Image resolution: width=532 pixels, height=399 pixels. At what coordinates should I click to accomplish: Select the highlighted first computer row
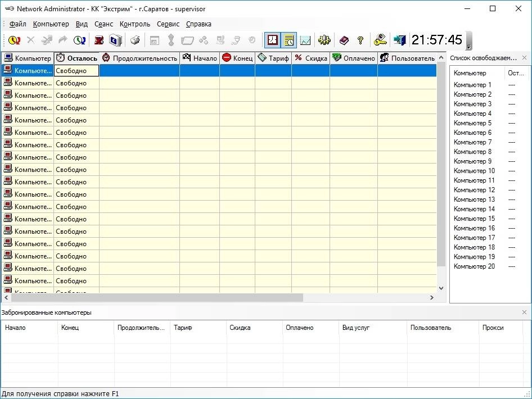[x=219, y=70]
